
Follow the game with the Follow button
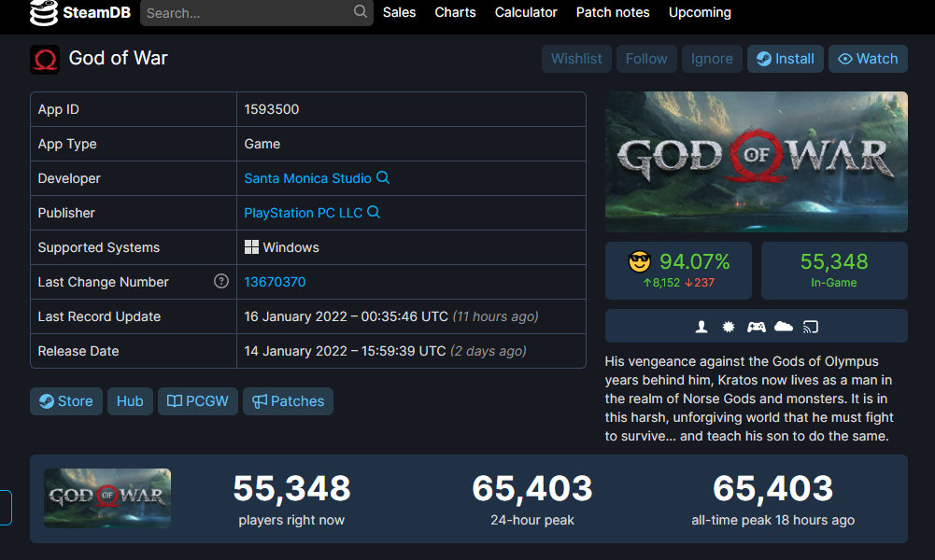(x=646, y=59)
